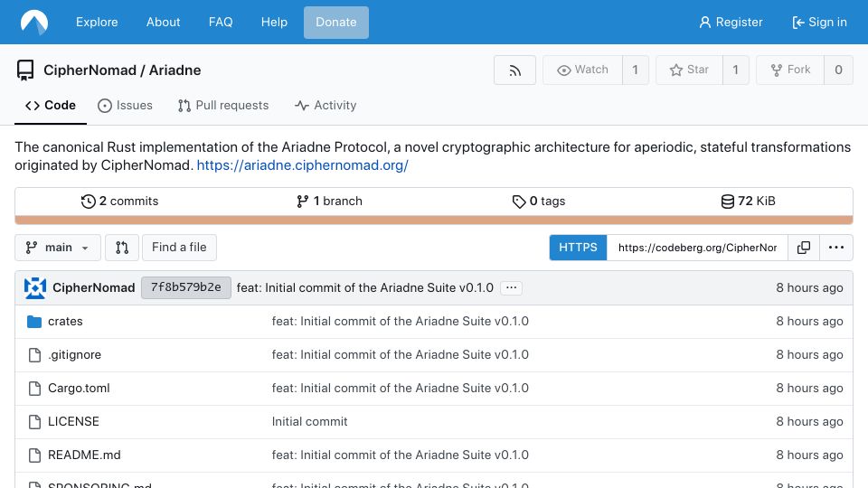This screenshot has height=488, width=868.
Task: Open the RSS feed button
Action: [514, 70]
